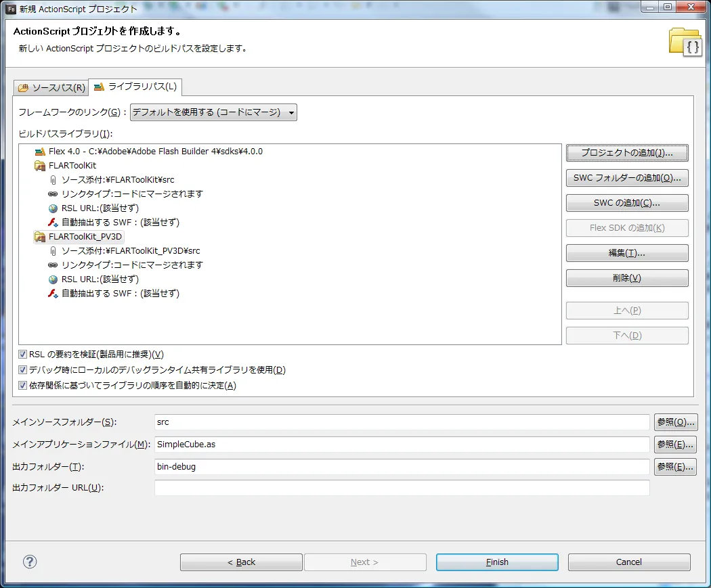Click the RSL URL globe icon under FLARToolKit
The width and height of the screenshot is (711, 588).
pos(53,208)
